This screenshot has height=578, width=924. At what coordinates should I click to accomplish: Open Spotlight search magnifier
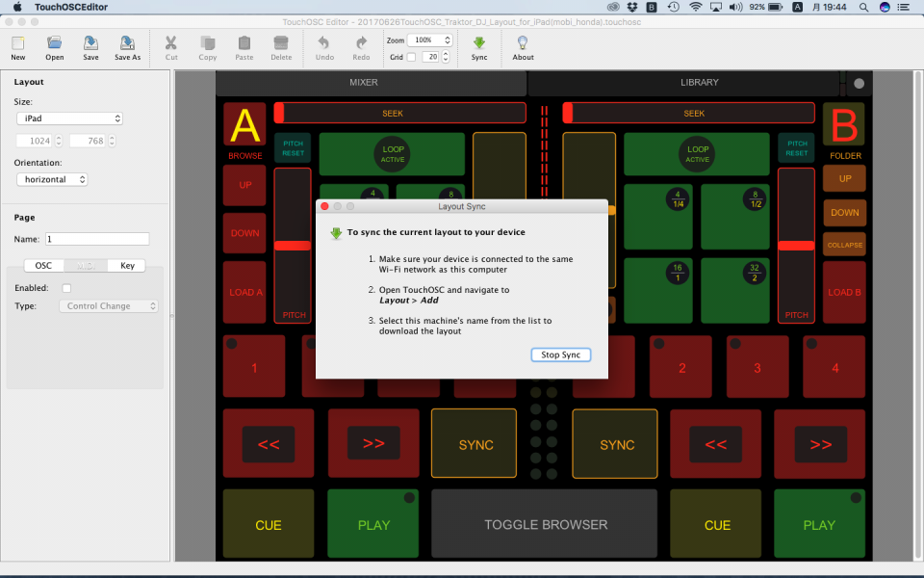coord(863,7)
